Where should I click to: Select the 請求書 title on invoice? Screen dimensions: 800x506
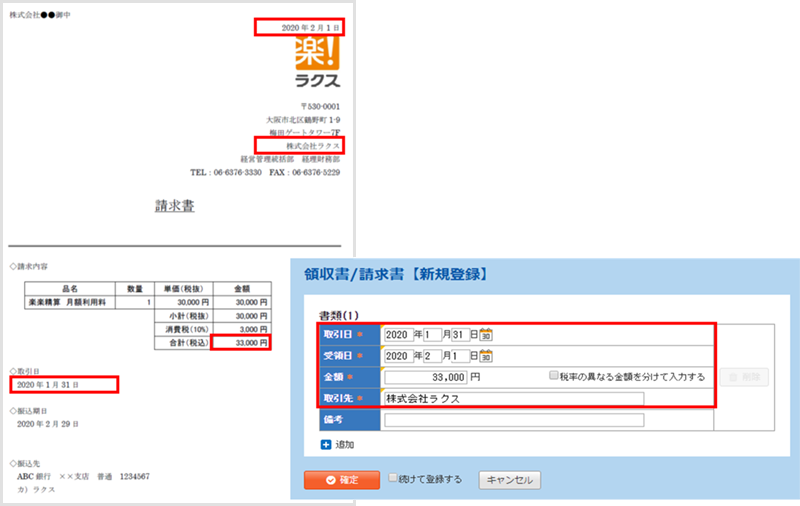pos(174,206)
